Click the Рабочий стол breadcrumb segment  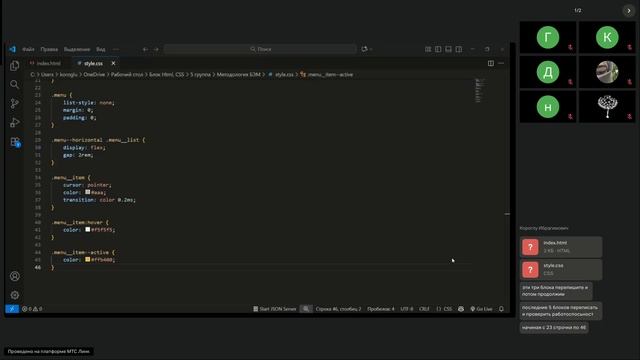[127, 75]
